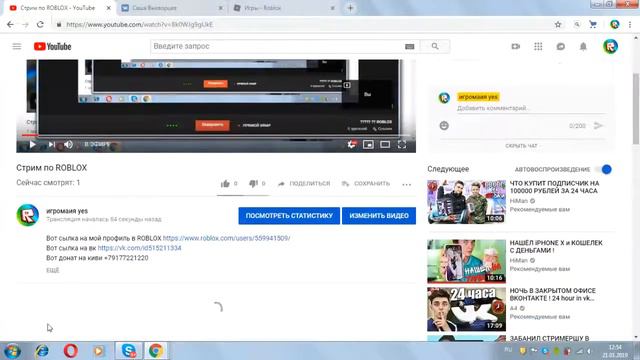
Task: Open the YouTube hamburger guide menu
Action: click(17, 47)
